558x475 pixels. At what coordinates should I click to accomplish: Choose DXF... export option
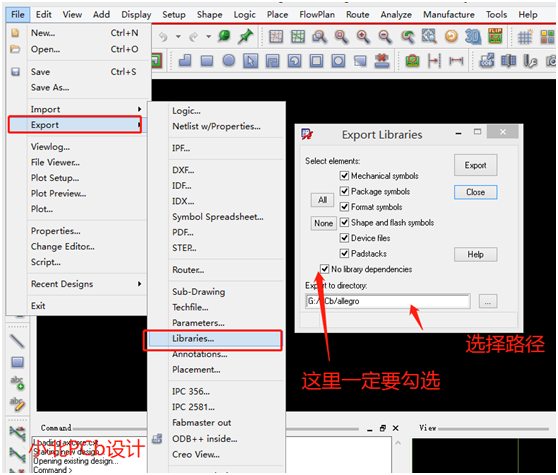(183, 170)
